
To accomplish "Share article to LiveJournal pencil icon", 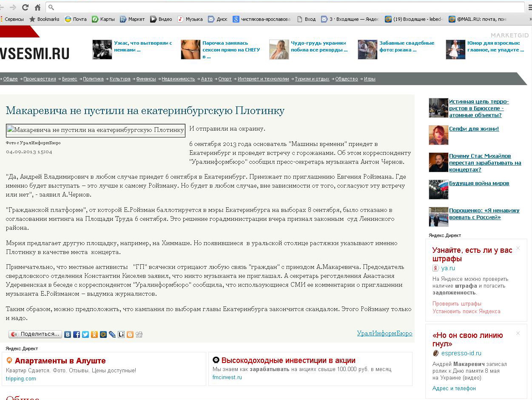I will [x=112, y=334].
